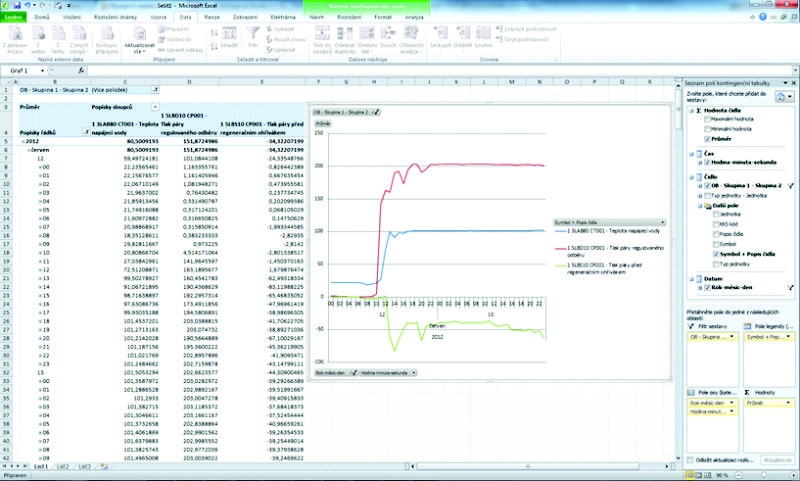This screenshot has width=800, height=481.
Task: Open the Name Box dropdown 'Graf 1'
Action: (x=42, y=71)
